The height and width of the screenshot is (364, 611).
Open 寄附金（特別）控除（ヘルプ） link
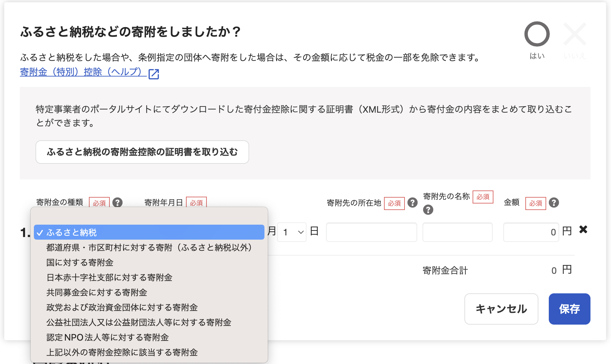81,72
